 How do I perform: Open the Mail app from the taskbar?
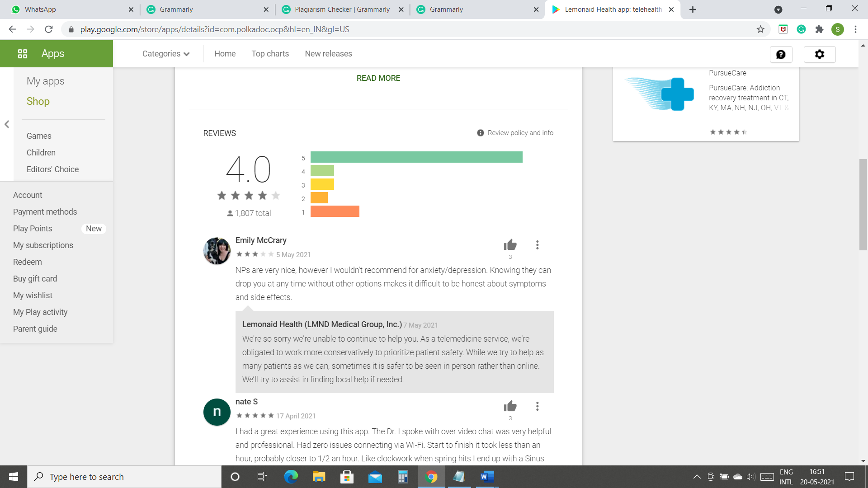click(375, 477)
